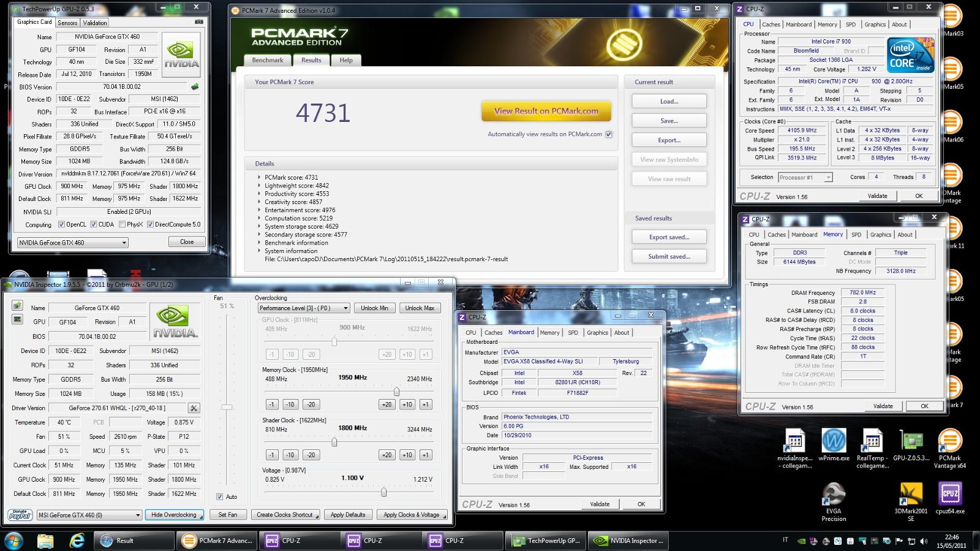
Task: Toggle the DirectCompute 5.0 checkbox
Action: click(150, 224)
